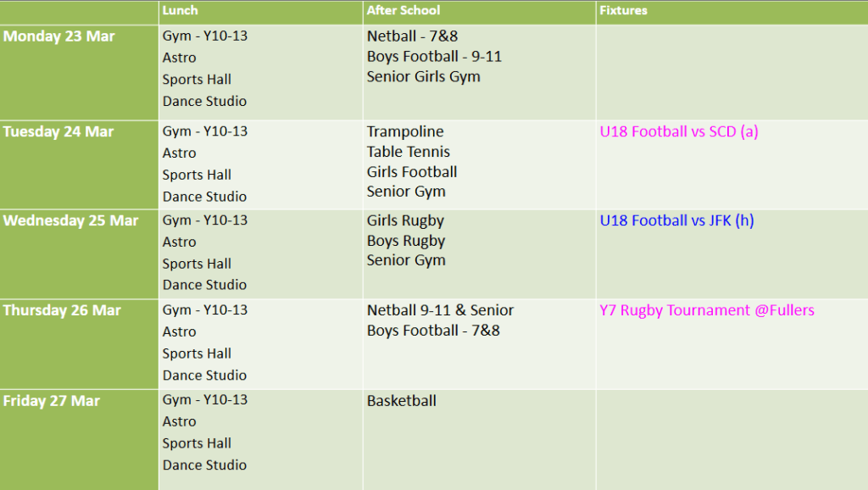This screenshot has width=868, height=490.
Task: Open Y7 Rugby Tournament @Fullers fixture
Action: pyautogui.click(x=707, y=310)
